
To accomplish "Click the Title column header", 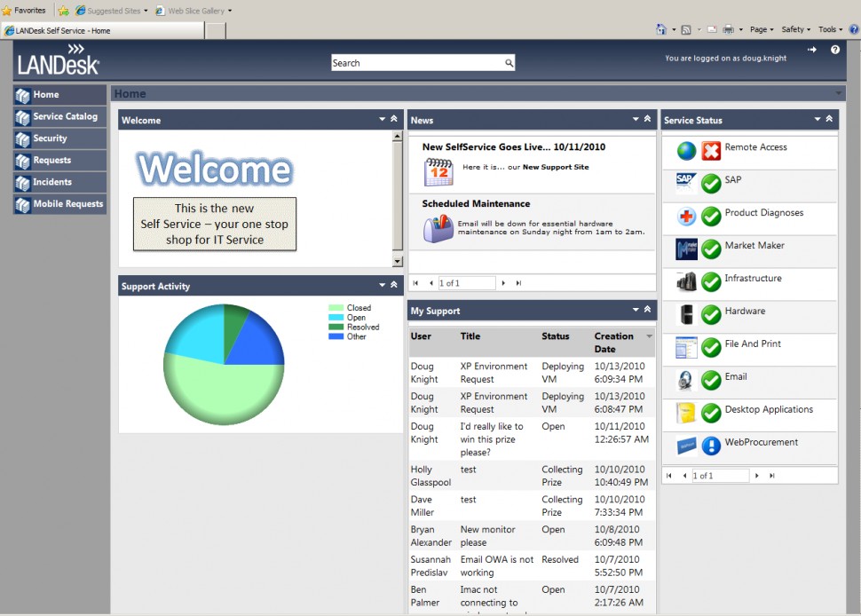I will 470,336.
